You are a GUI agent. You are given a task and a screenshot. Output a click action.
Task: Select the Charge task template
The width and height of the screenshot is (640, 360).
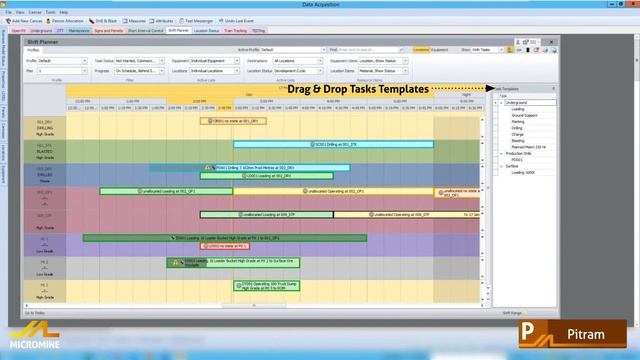click(x=518, y=134)
